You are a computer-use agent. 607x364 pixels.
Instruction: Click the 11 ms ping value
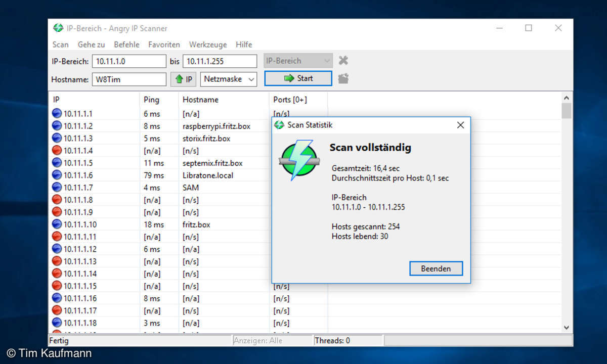154,163
